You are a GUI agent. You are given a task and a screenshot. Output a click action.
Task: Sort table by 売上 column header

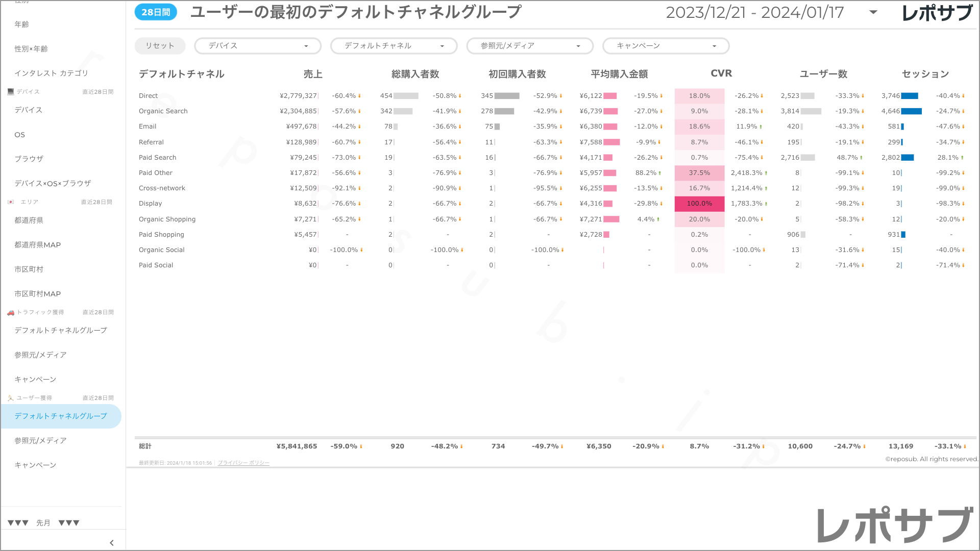(x=313, y=74)
